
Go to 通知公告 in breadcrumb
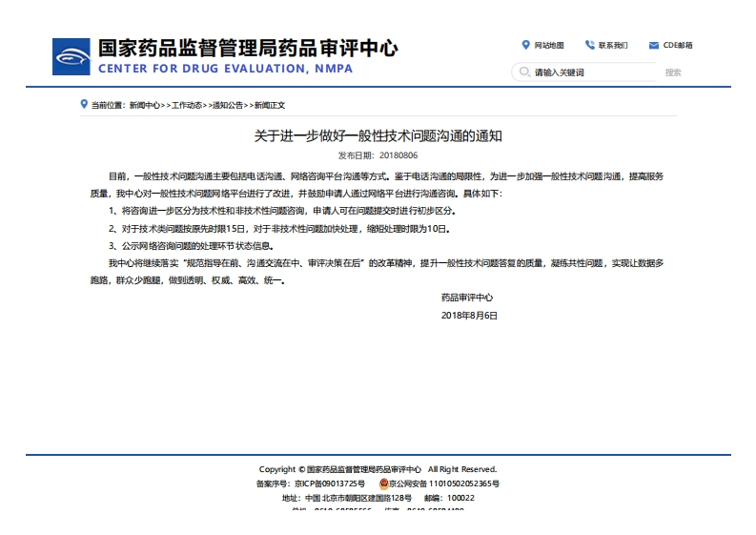228,105
